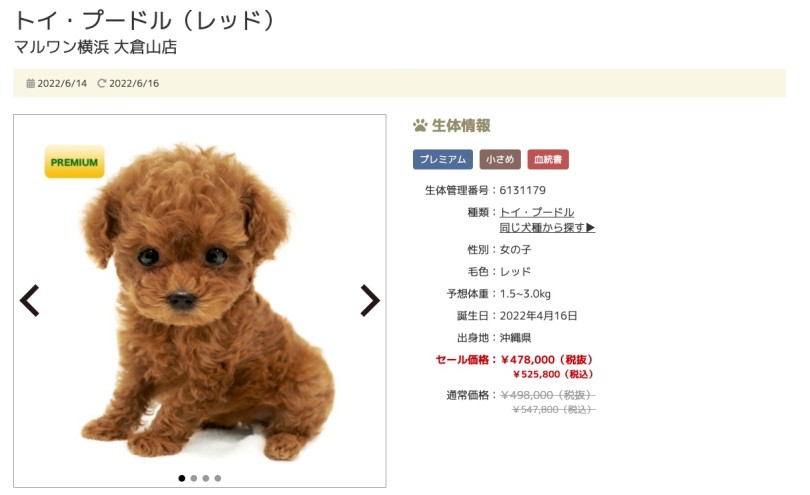The height and width of the screenshot is (495, 810).
Task: Select the third carousel dot
Action: (206, 478)
